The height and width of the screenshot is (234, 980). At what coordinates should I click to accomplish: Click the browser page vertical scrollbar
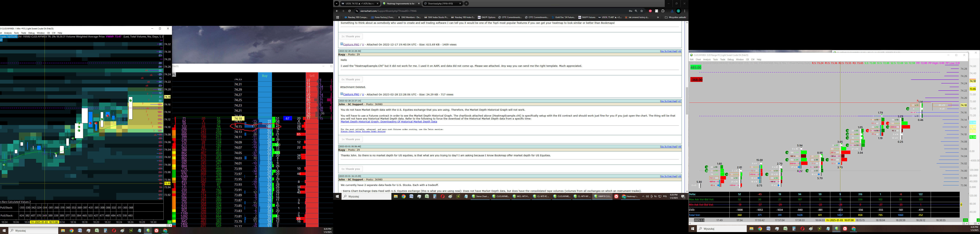(687, 101)
